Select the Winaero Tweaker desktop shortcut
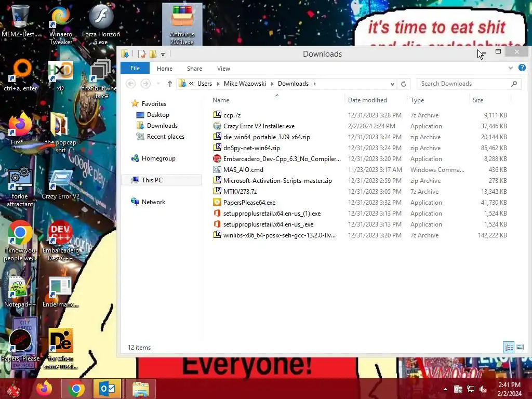 pyautogui.click(x=60, y=24)
